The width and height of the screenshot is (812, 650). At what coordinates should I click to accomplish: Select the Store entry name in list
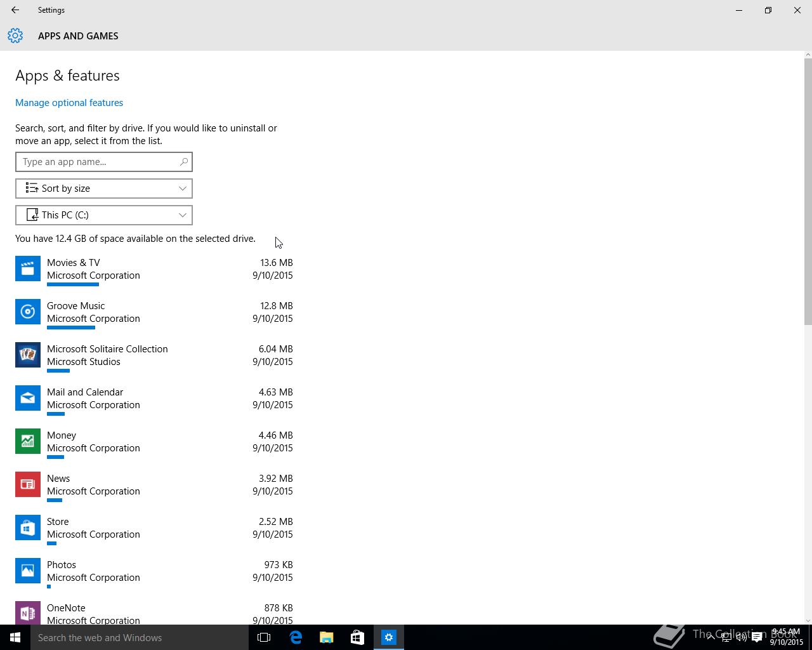[58, 522]
